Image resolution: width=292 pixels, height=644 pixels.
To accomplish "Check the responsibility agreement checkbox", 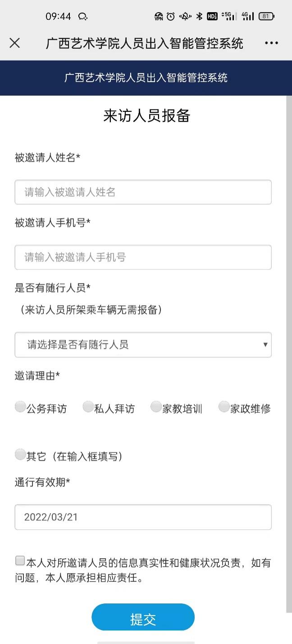I will click(x=20, y=561).
